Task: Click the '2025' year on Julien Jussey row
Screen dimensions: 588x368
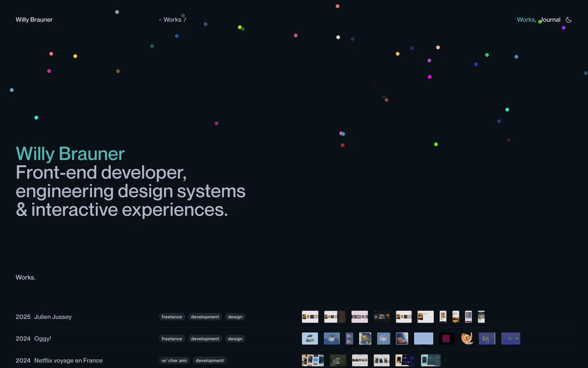Action: pos(23,317)
